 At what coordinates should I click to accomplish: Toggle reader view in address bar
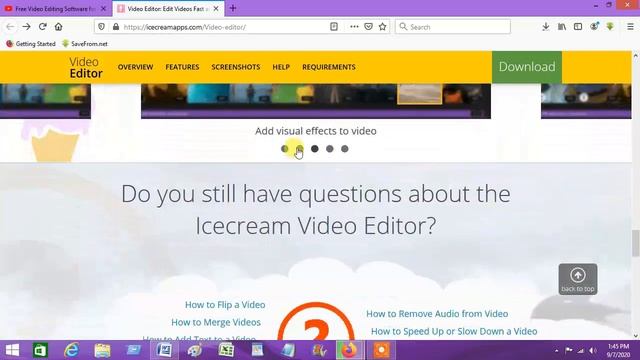(x=334, y=27)
